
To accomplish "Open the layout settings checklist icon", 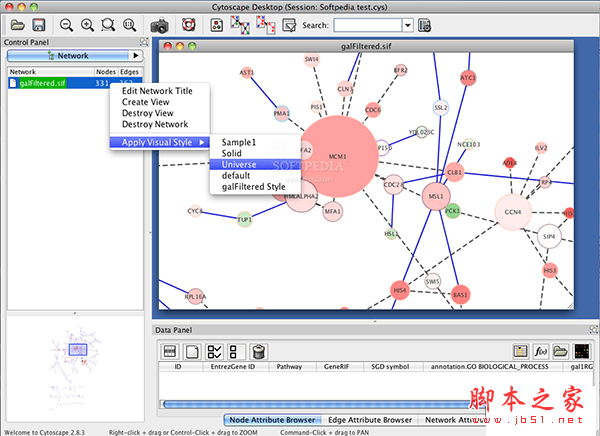I will pyautogui.click(x=289, y=26).
